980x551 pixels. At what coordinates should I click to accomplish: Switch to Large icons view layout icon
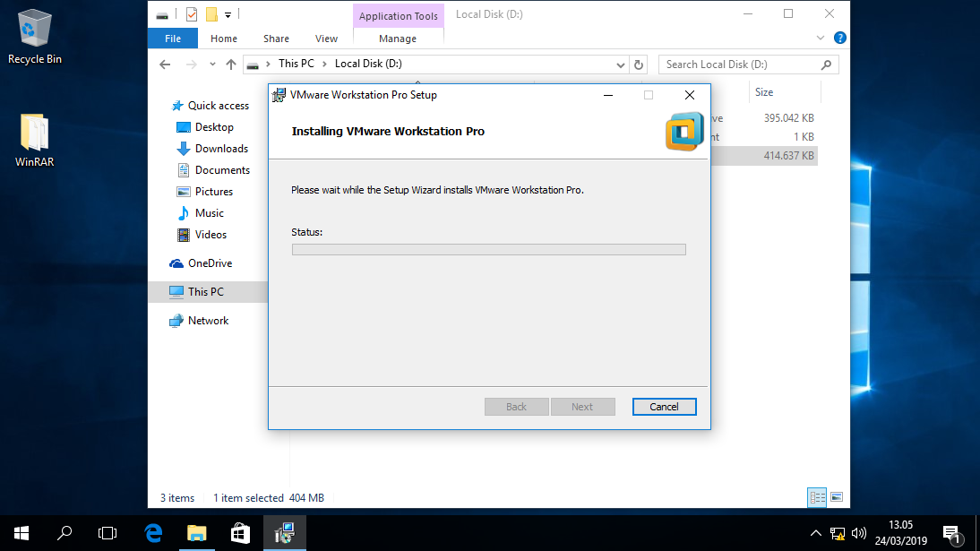837,497
